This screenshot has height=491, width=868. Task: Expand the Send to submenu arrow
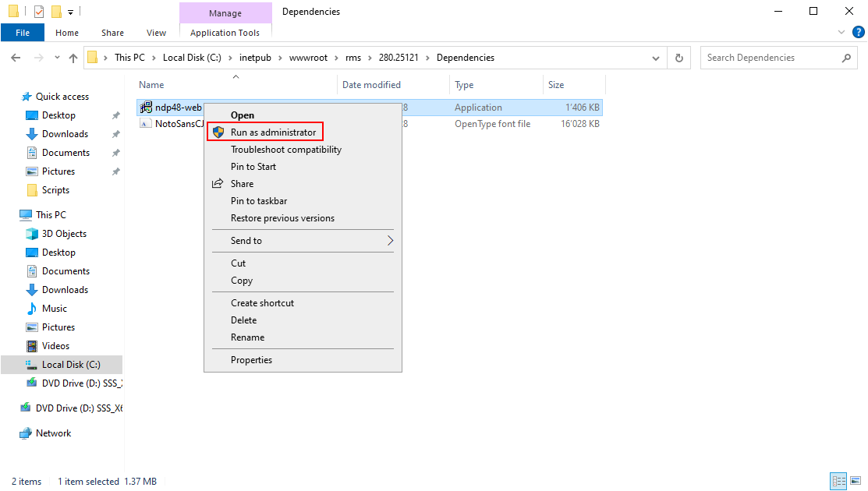tap(390, 241)
